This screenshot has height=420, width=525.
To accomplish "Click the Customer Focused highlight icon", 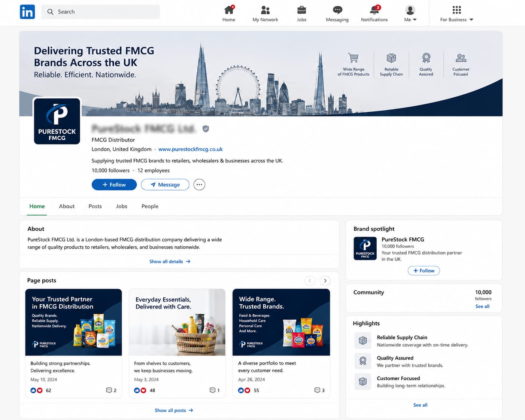I will coord(362,381).
